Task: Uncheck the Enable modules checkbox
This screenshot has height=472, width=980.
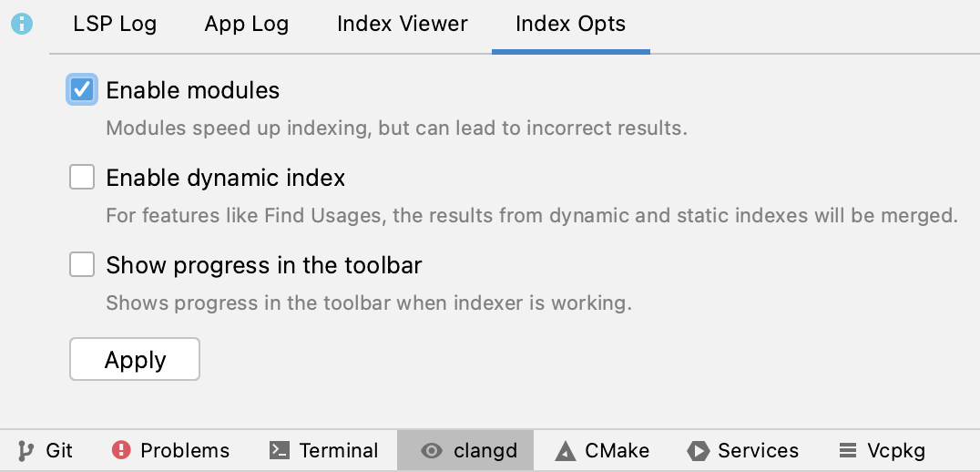Action: (x=82, y=90)
